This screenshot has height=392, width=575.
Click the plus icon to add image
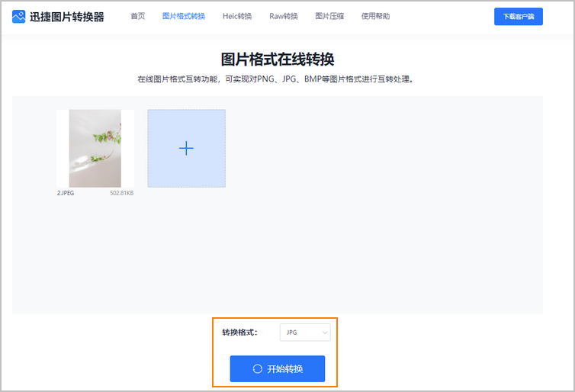click(x=186, y=148)
